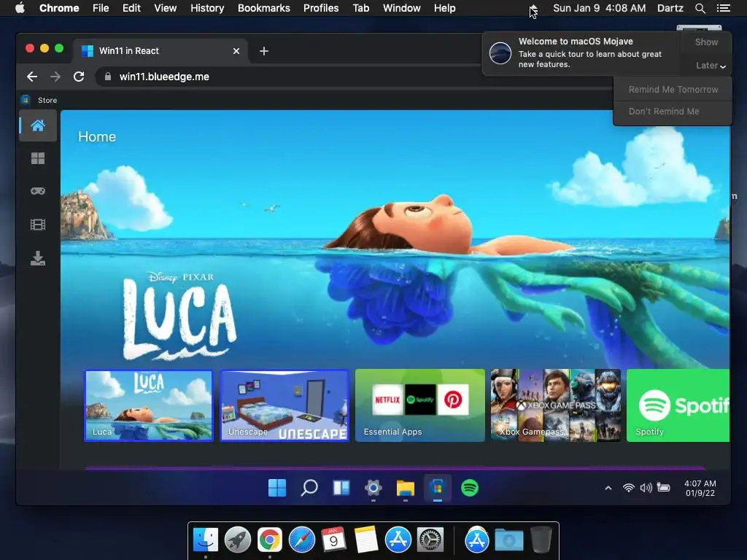This screenshot has width=747, height=560.
Task: Click Show on the Mojave notification
Action: [706, 42]
